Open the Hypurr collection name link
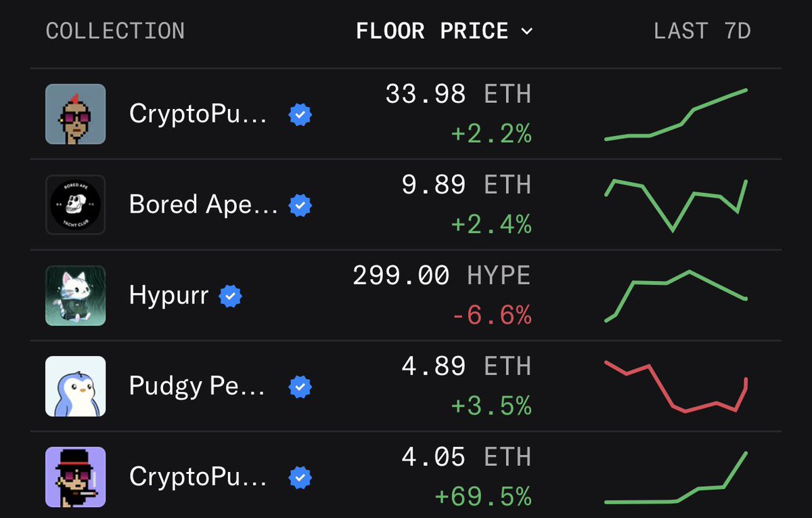The image size is (812, 518). (x=168, y=296)
